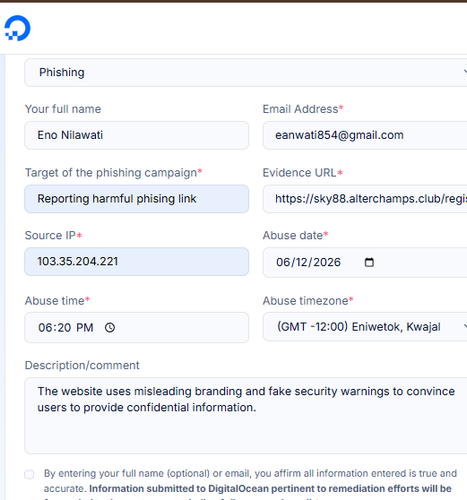Click the Abuse time field showing 06:20 PM
Screen dimensions: 467x500
click(137, 327)
